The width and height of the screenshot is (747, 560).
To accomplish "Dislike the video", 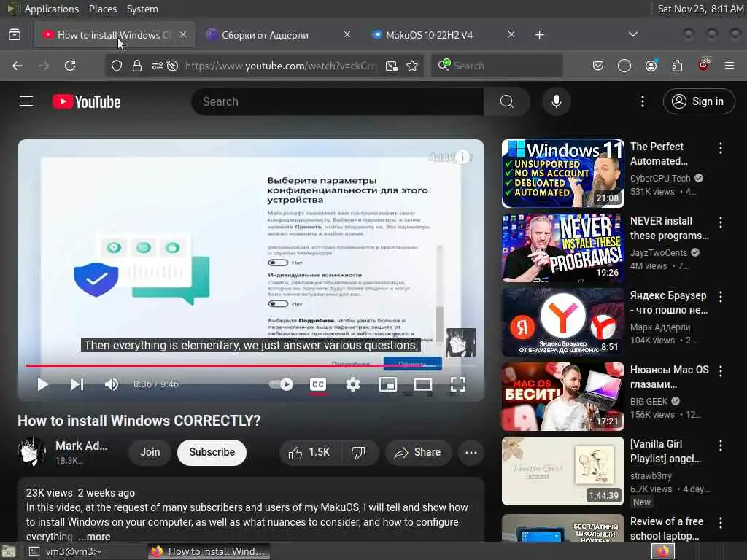I will [x=358, y=452].
